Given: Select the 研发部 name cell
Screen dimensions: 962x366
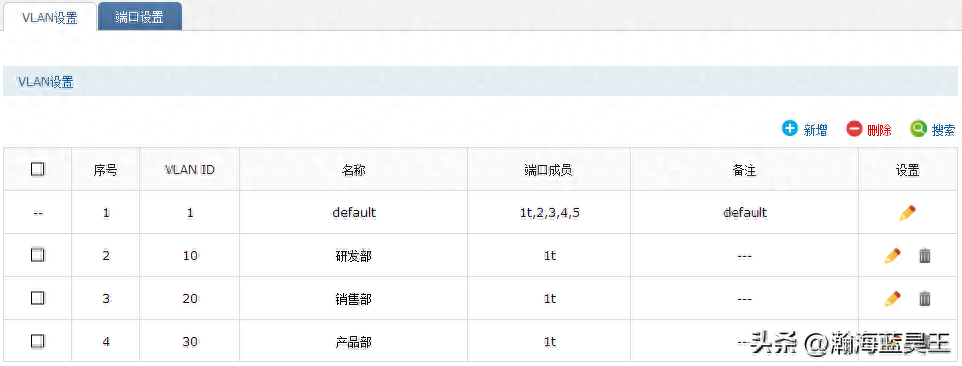Looking at the screenshot, I should click(x=354, y=256).
